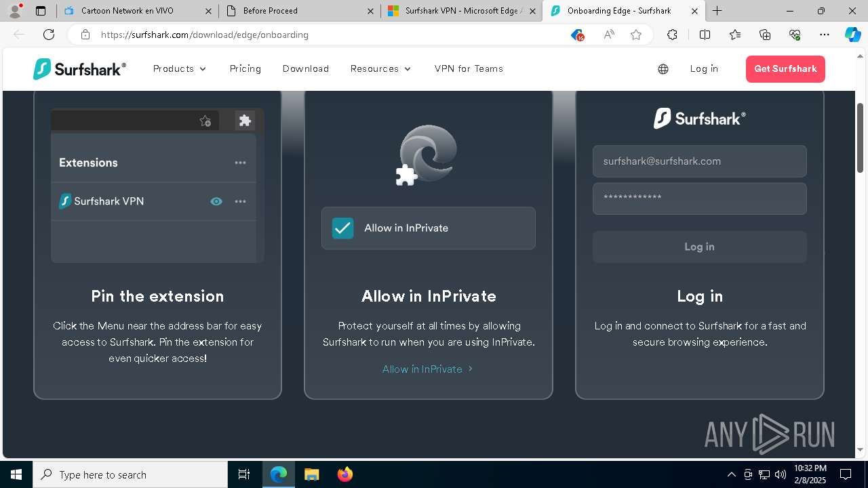The height and width of the screenshot is (488, 868).
Task: Open the Windows Start menu
Action: (16, 474)
